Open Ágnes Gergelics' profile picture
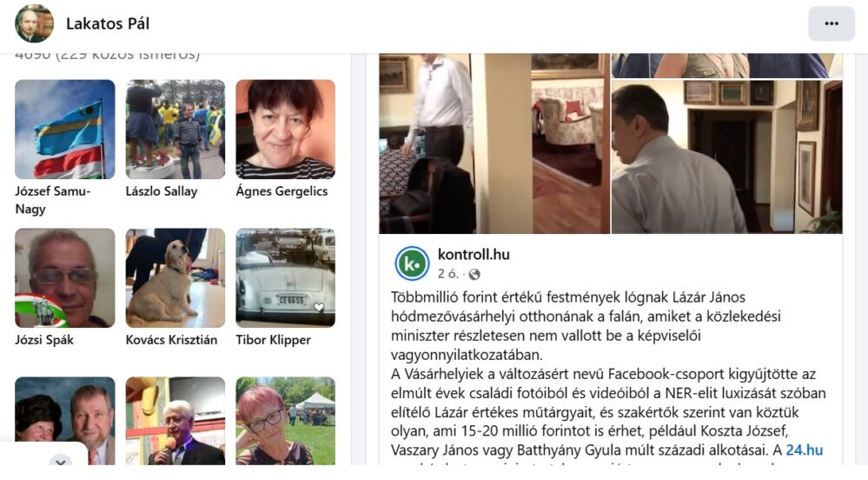Viewport: 868px width, 480px height. pos(286,130)
